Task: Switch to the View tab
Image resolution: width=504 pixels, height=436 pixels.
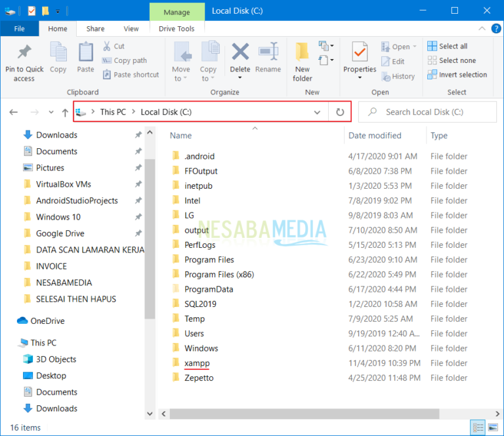Action: pos(131,29)
